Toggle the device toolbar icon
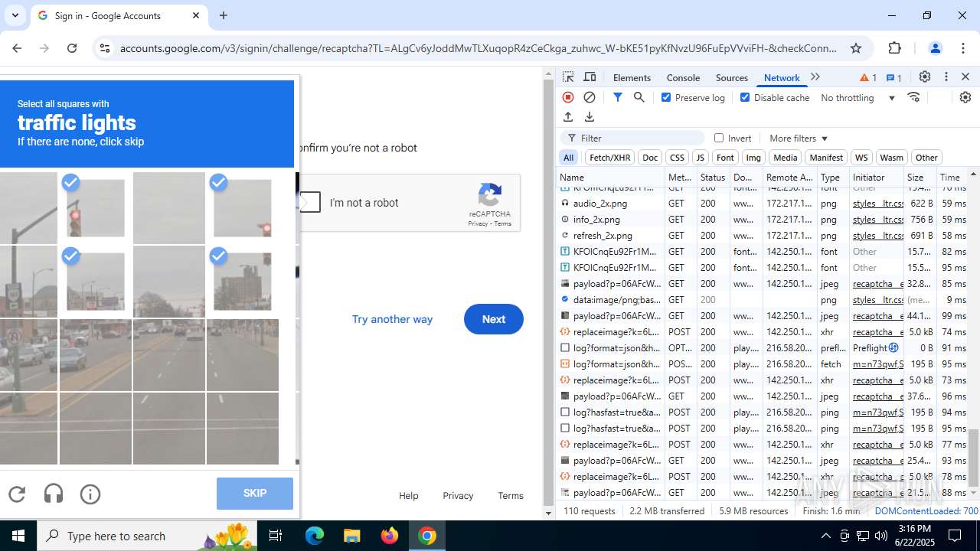Screen dimensions: 980x551 tap(590, 77)
